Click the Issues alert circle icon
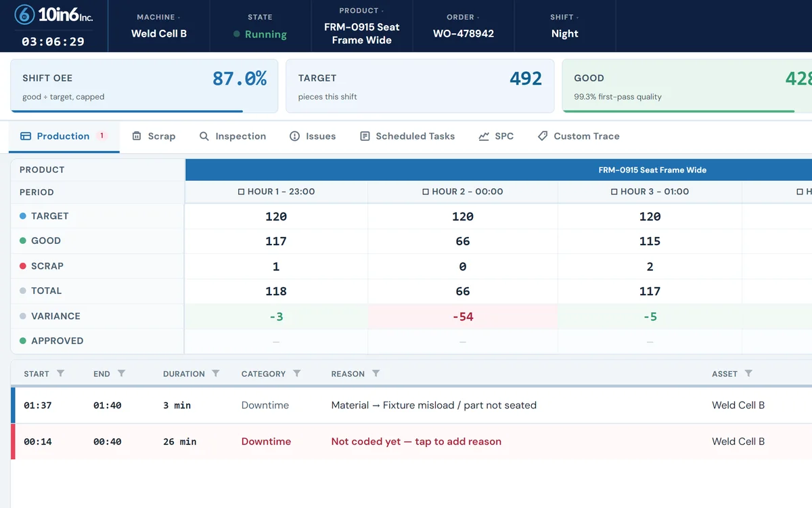The width and height of the screenshot is (812, 508). pos(294,136)
